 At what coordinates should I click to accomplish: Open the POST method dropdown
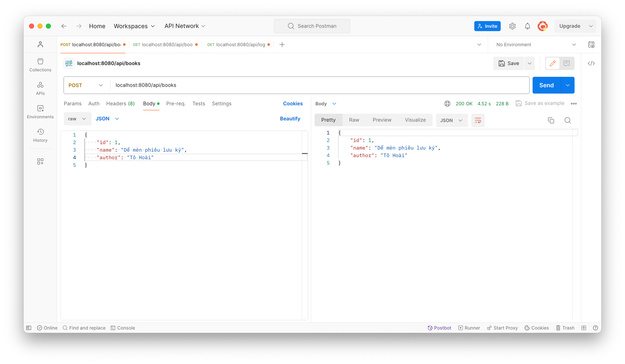coord(86,85)
